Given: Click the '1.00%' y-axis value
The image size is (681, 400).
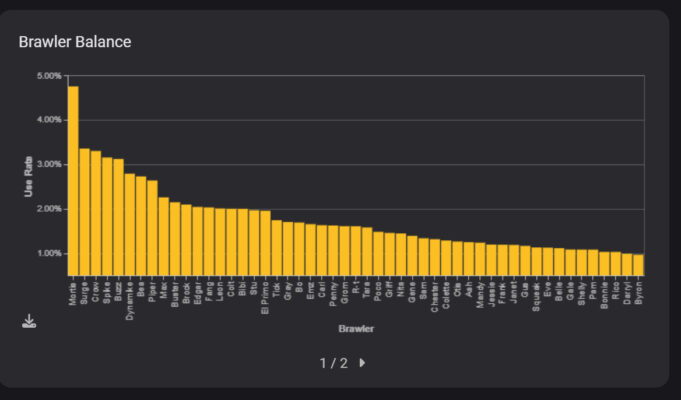Looking at the screenshot, I should (x=49, y=253).
